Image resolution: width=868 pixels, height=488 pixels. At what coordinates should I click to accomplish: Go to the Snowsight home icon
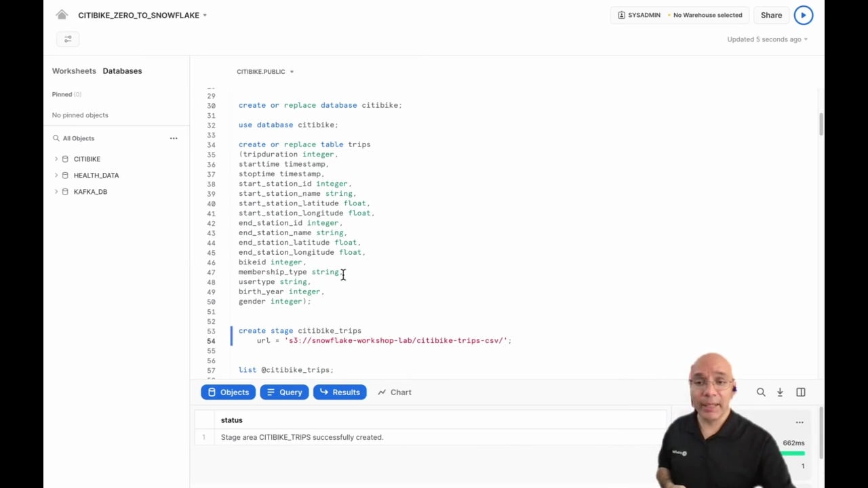tap(62, 15)
